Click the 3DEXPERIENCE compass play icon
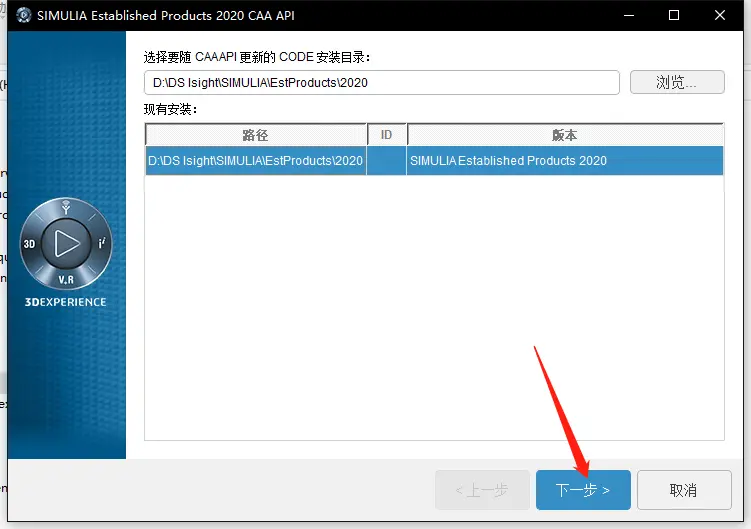This screenshot has width=751, height=529. pyautogui.click(x=66, y=243)
